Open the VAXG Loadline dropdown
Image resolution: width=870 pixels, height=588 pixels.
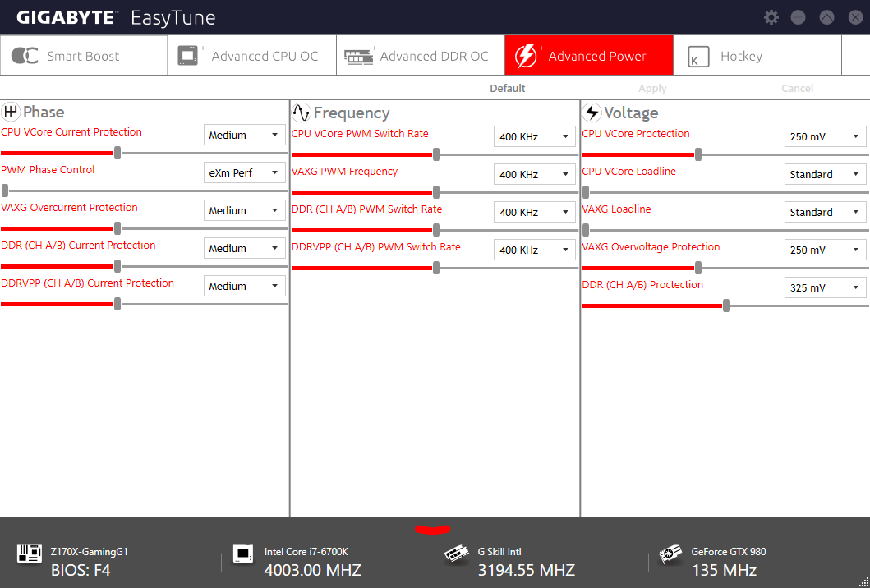tap(825, 212)
